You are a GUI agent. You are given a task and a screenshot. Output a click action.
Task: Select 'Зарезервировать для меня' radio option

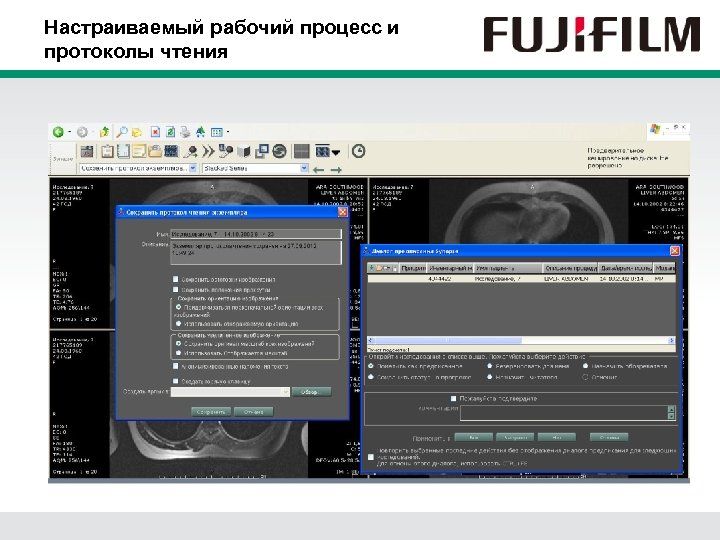point(489,366)
